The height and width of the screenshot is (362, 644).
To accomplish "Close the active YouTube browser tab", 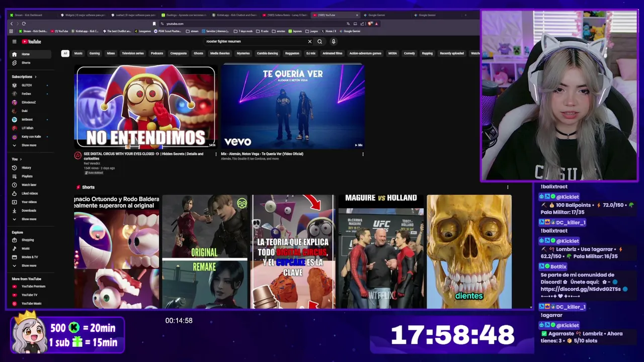I will pos(357,15).
